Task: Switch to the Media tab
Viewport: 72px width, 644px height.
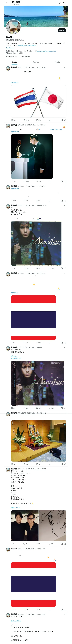Action: pos(57,62)
